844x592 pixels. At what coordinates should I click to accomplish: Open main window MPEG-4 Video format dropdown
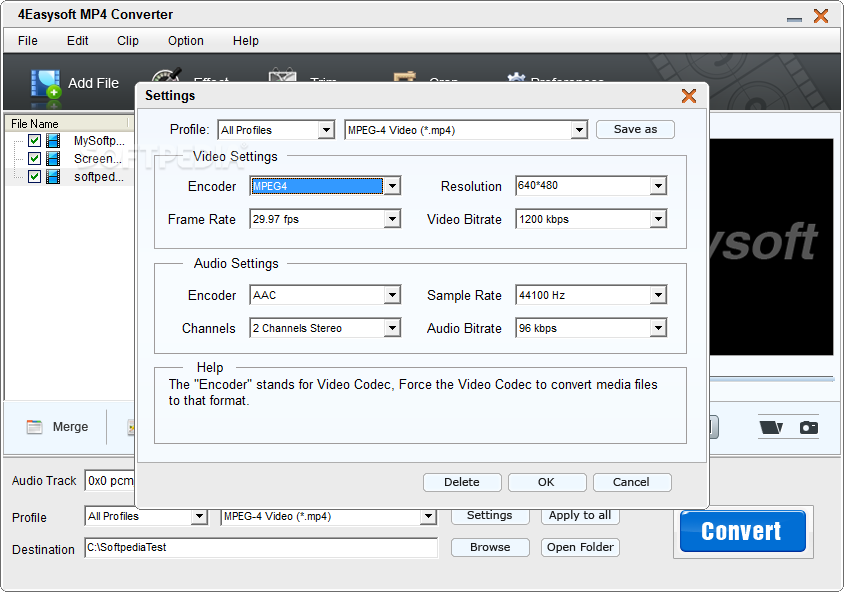tap(428, 517)
